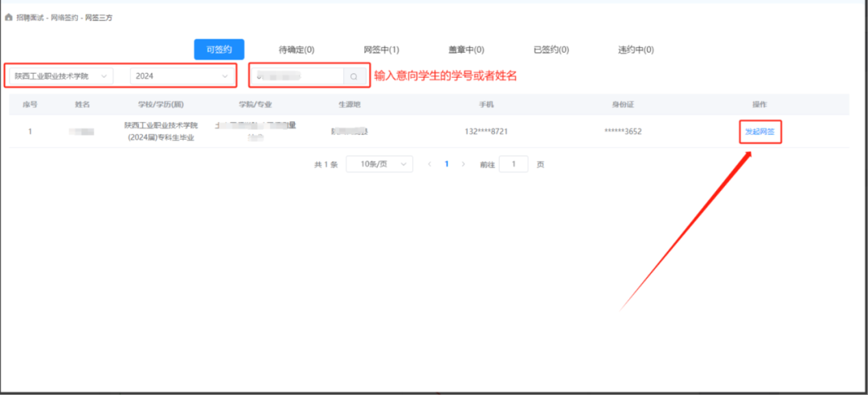View the 已签约(0) tab

click(551, 50)
